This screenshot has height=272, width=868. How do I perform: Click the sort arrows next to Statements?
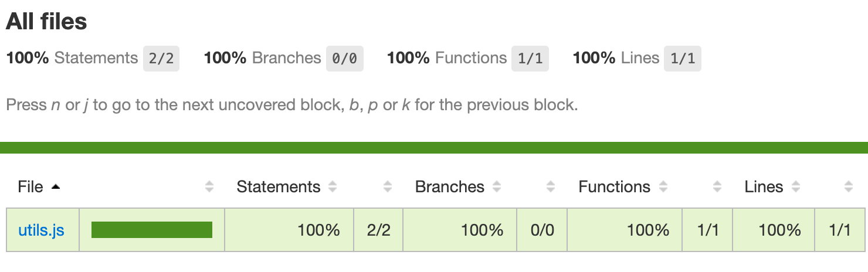tap(333, 187)
